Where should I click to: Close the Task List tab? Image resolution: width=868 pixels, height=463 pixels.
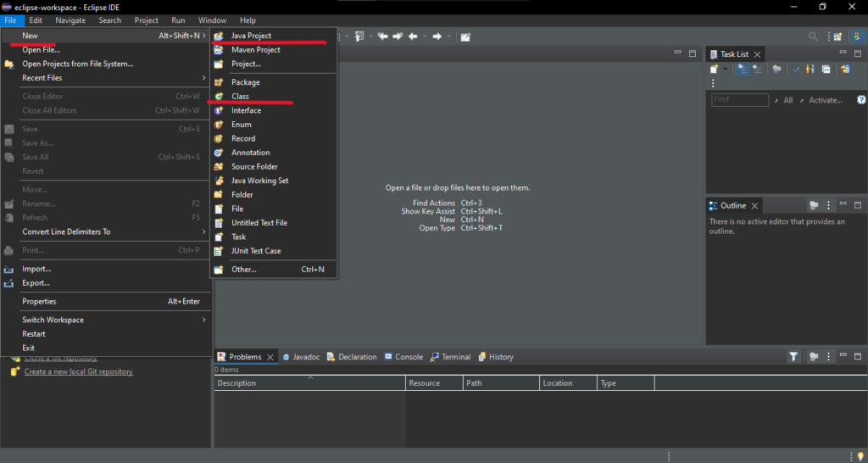pos(757,54)
